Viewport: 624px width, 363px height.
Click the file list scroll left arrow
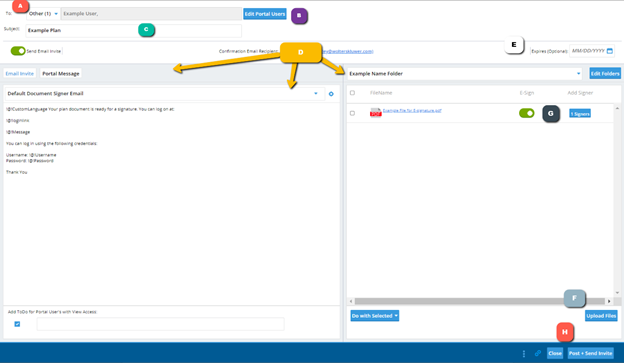pyautogui.click(x=351, y=301)
